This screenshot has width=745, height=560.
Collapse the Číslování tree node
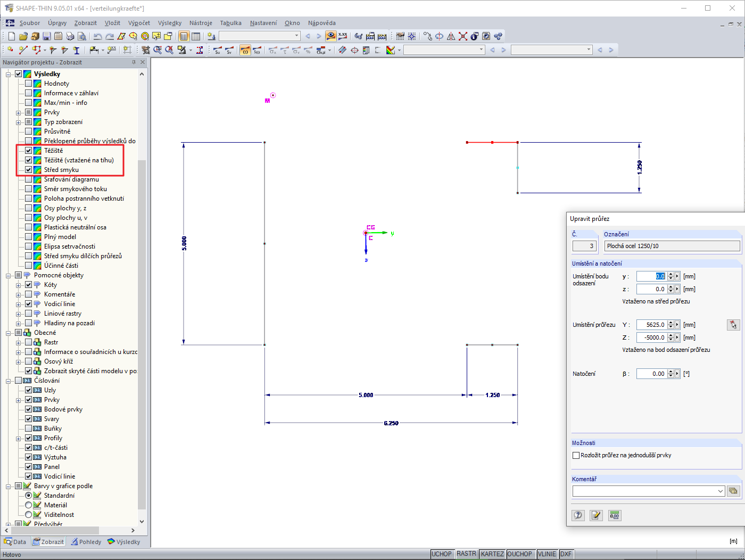(x=9, y=381)
